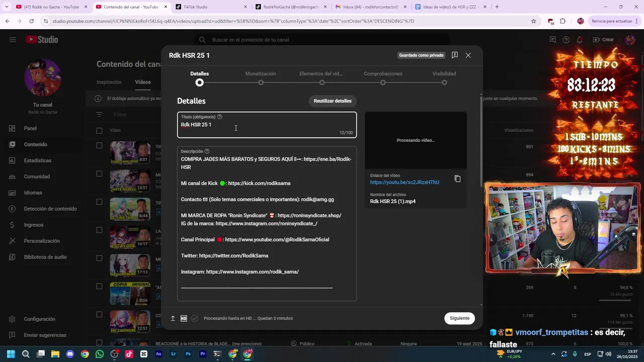This screenshot has width=644, height=362.
Task: Launch Photoshop from the taskbar
Action: coord(188,354)
